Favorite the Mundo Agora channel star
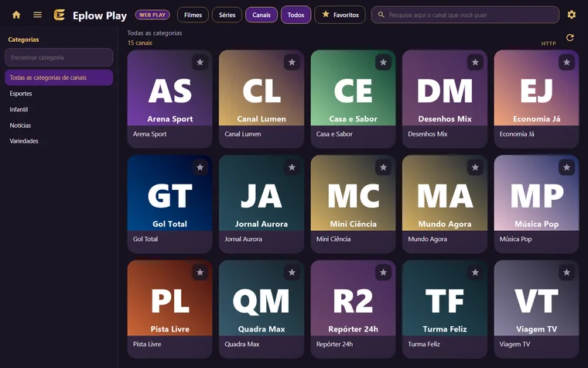This screenshot has height=368, width=588. 475,167
